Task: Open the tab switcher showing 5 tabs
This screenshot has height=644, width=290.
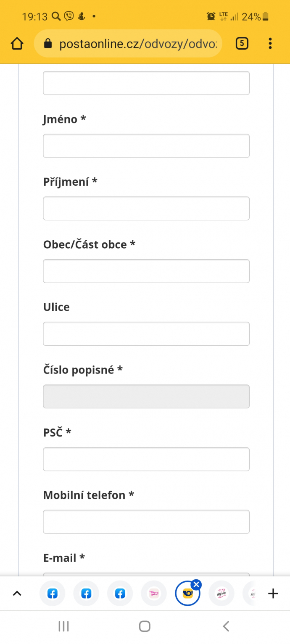Action: tap(242, 43)
